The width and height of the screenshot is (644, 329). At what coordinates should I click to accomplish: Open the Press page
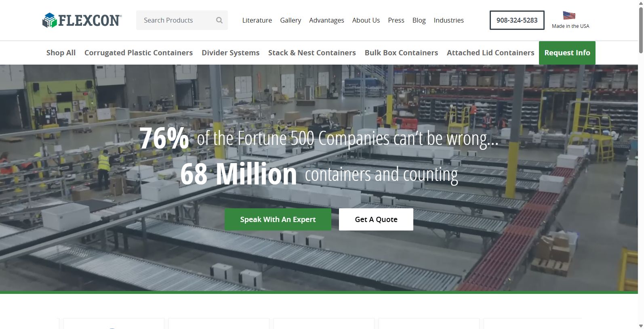(396, 20)
